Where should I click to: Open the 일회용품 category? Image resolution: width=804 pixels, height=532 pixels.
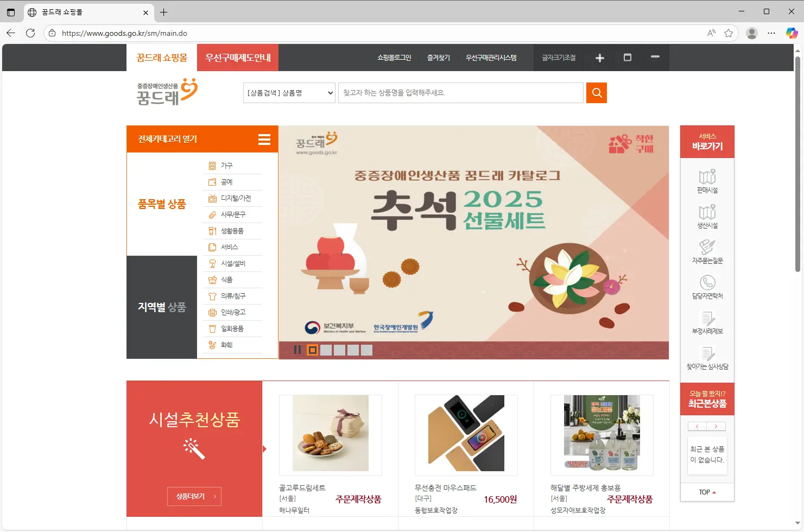pyautogui.click(x=232, y=328)
